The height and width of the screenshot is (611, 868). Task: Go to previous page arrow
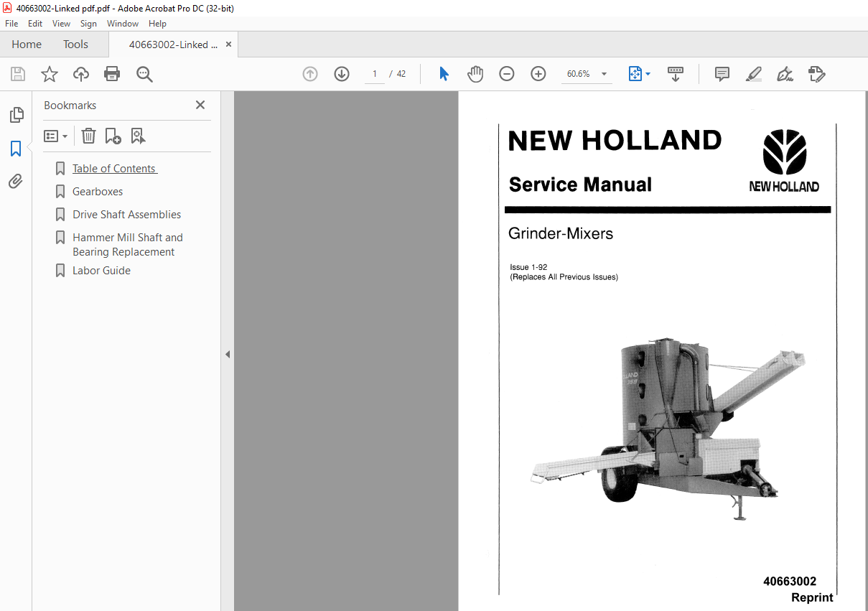pyautogui.click(x=310, y=74)
